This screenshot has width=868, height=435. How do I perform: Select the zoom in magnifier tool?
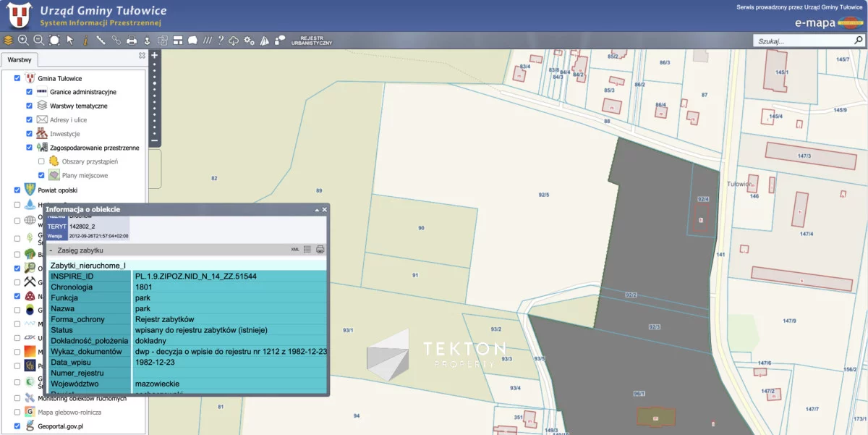click(23, 41)
